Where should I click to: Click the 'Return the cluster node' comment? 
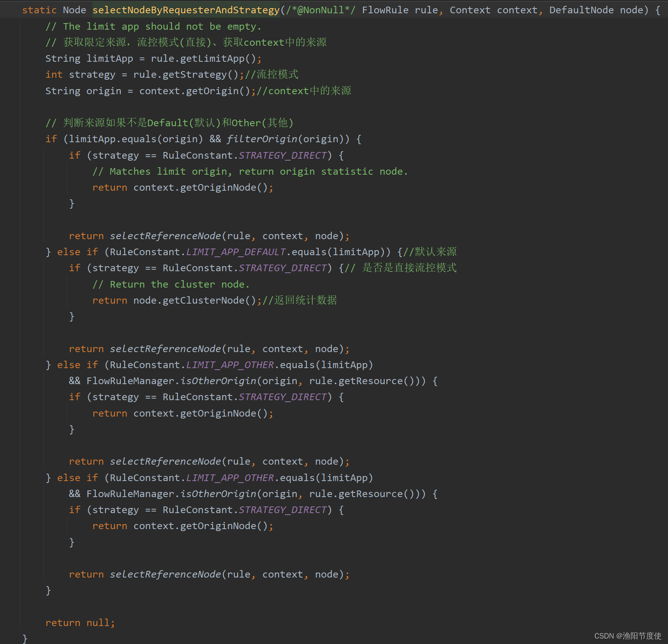(x=171, y=284)
